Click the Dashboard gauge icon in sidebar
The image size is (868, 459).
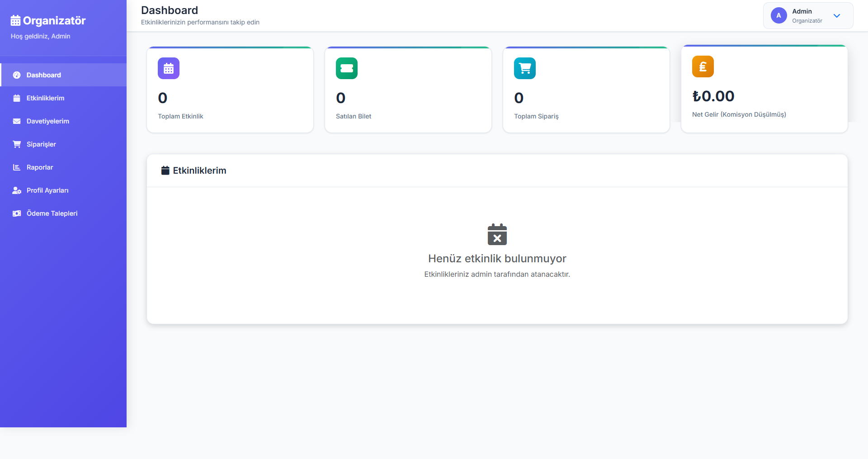(x=17, y=75)
